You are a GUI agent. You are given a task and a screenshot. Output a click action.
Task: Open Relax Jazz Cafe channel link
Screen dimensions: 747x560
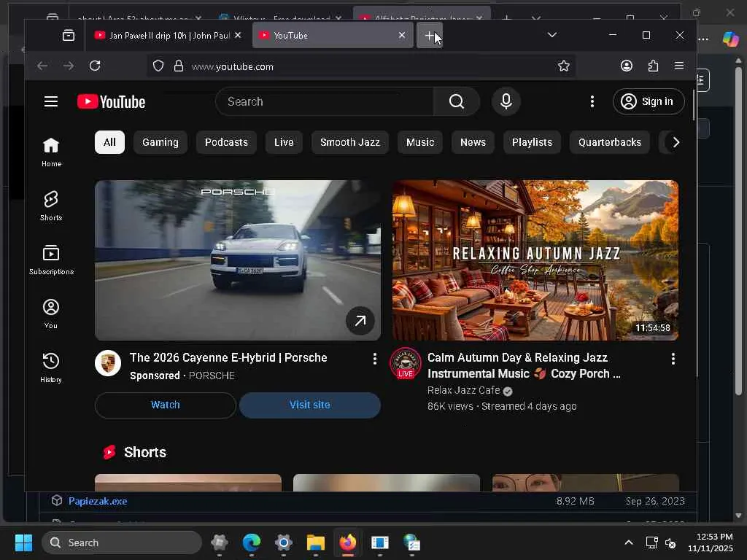[463, 391]
